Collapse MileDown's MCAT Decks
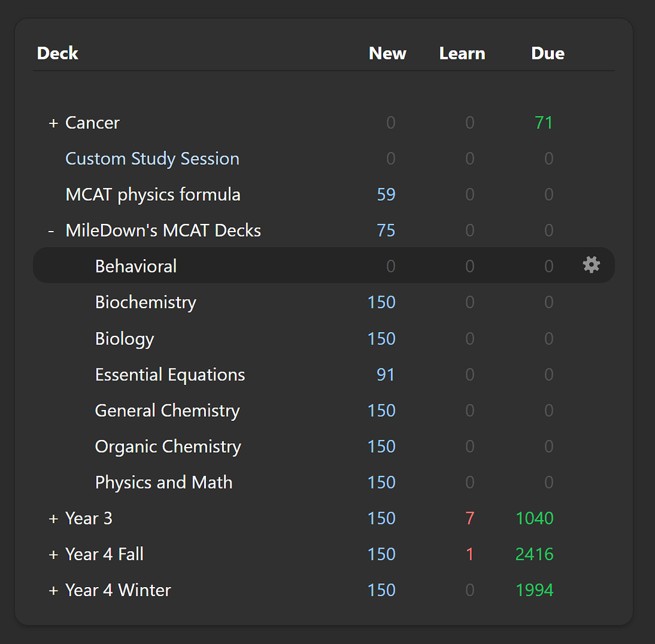 click(x=51, y=231)
